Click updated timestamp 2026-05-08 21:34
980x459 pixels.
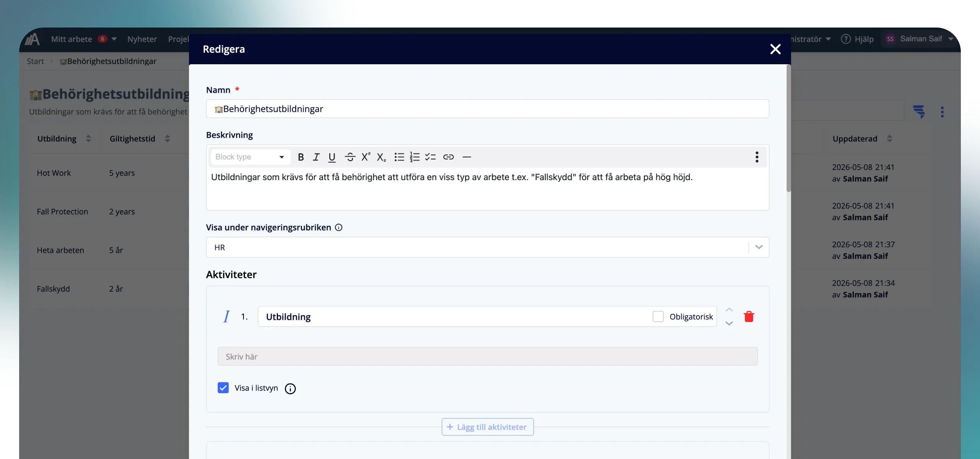click(863, 283)
